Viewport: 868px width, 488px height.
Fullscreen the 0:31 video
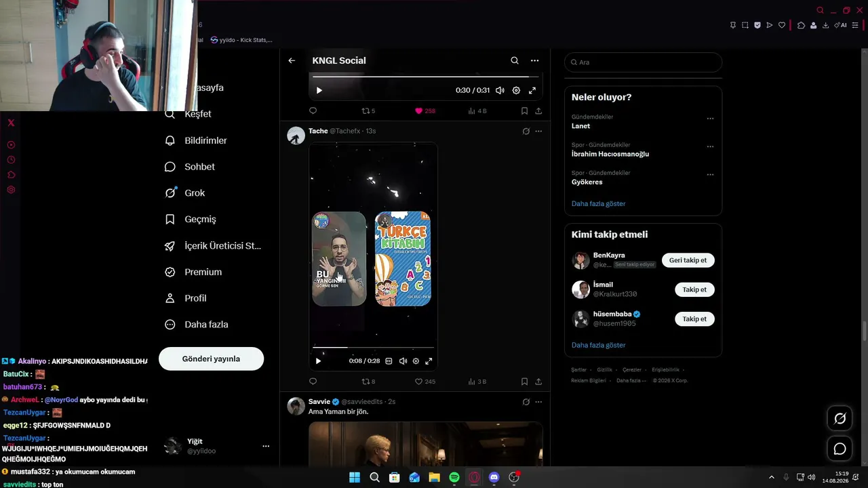point(532,90)
